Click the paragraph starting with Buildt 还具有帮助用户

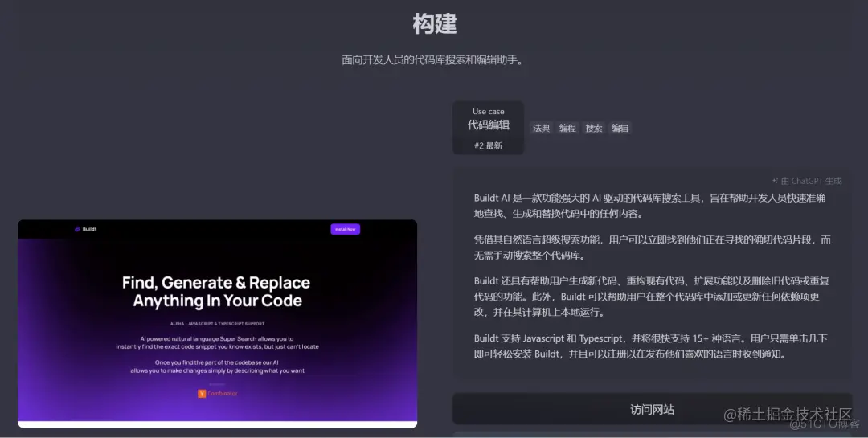(x=651, y=297)
